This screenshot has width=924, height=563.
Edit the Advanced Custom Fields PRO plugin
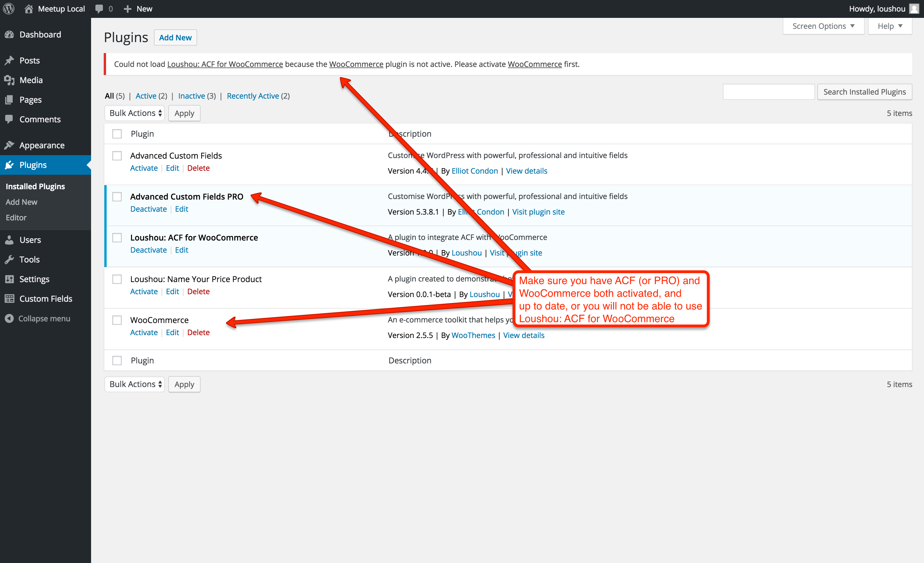coord(182,209)
